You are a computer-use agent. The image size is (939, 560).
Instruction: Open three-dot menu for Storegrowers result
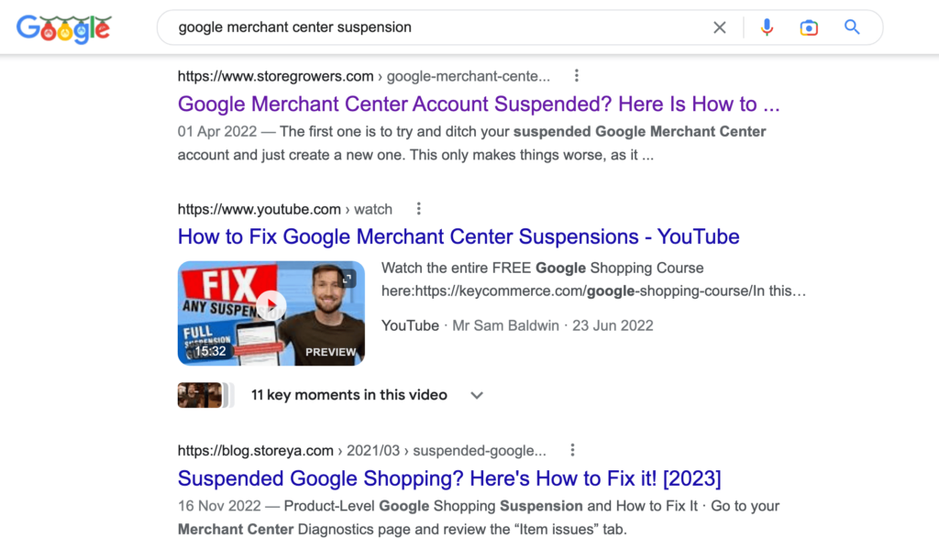tap(576, 76)
